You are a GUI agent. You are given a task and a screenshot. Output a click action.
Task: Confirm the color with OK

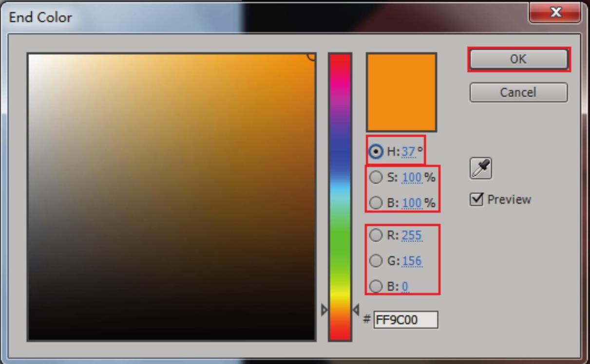pyautogui.click(x=518, y=59)
